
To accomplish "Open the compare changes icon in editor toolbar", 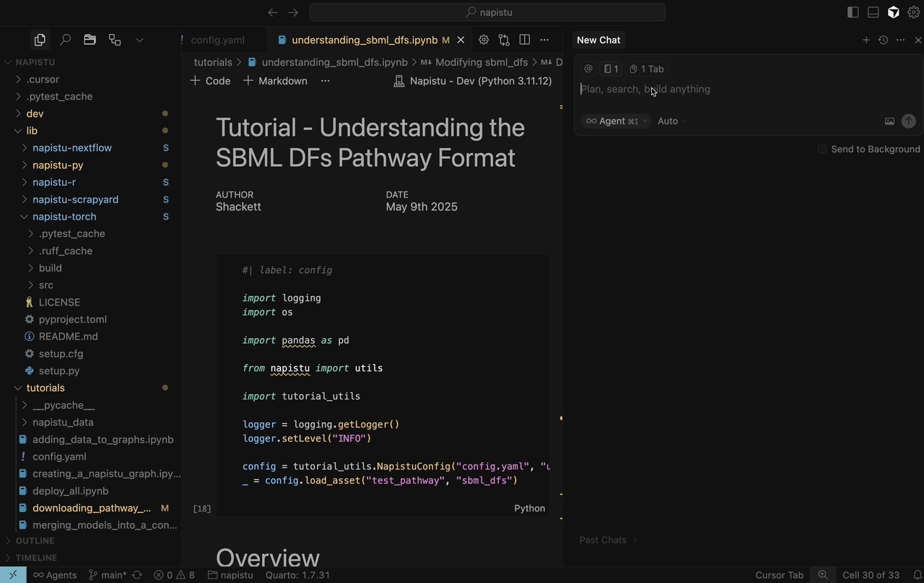I will [504, 40].
